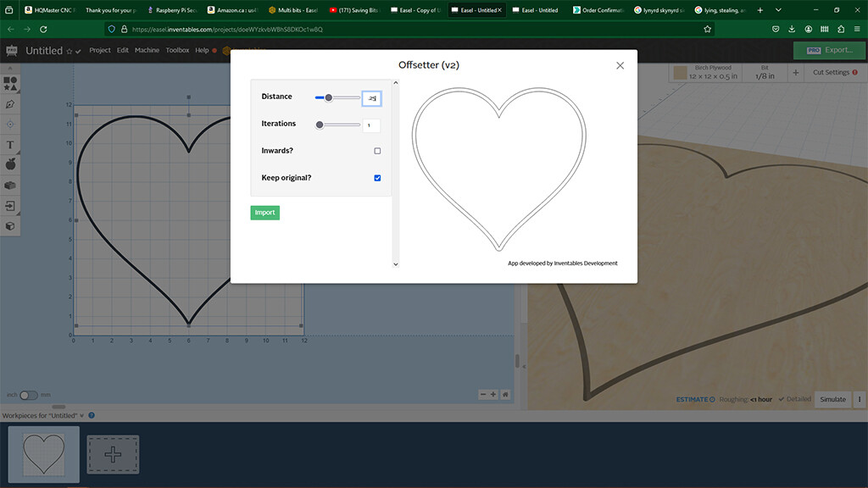Open the Toolbox menu
This screenshot has height=488, width=868.
177,50
